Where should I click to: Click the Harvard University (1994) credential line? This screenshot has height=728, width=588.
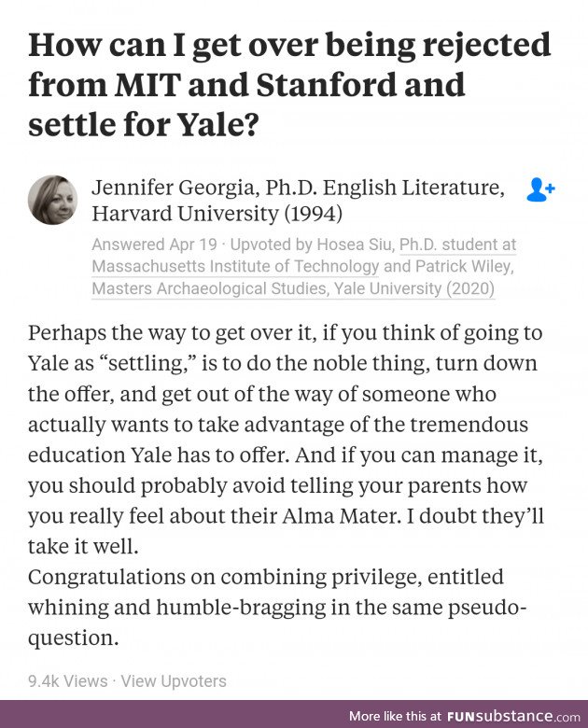pyautogui.click(x=217, y=214)
